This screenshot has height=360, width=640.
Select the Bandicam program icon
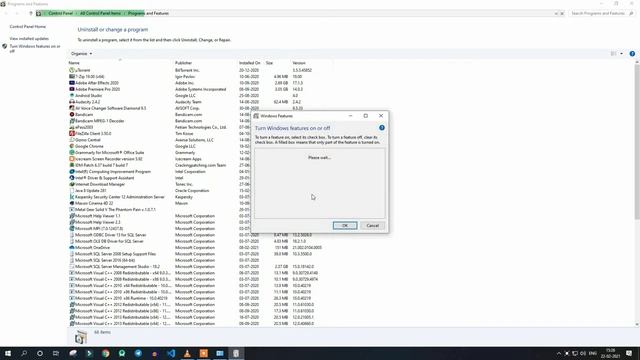tap(72, 114)
